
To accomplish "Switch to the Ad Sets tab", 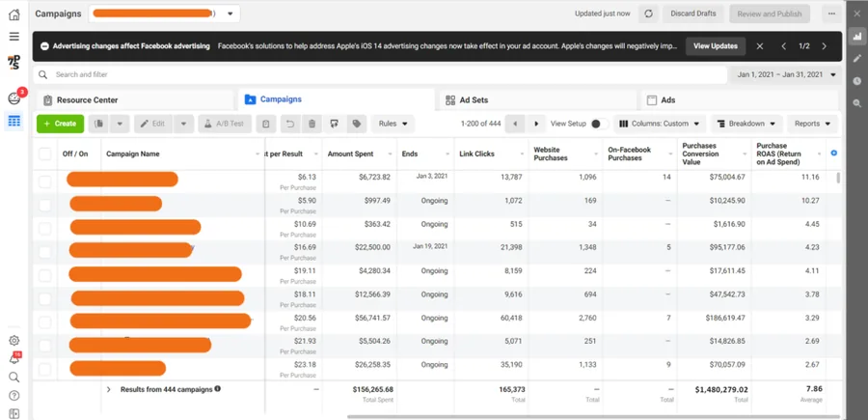I will [538, 100].
